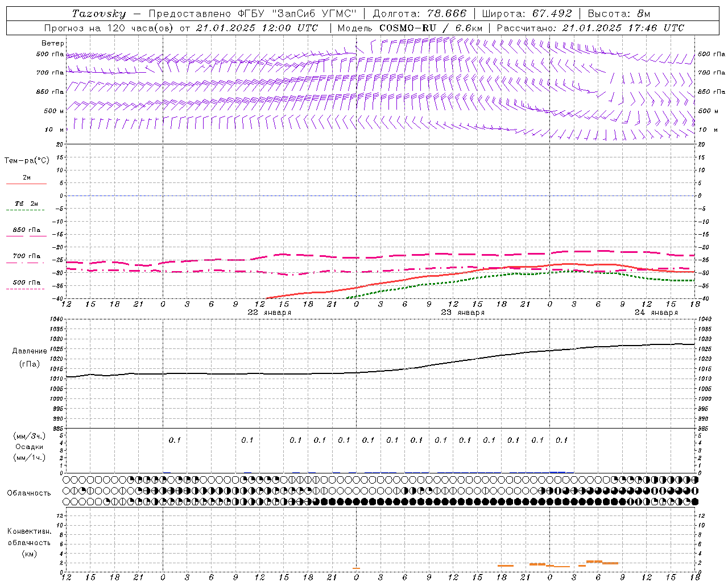Click the "(мм/1ч.)" hourly precipitation label
This screenshot has width=728, height=582.
(x=30, y=458)
